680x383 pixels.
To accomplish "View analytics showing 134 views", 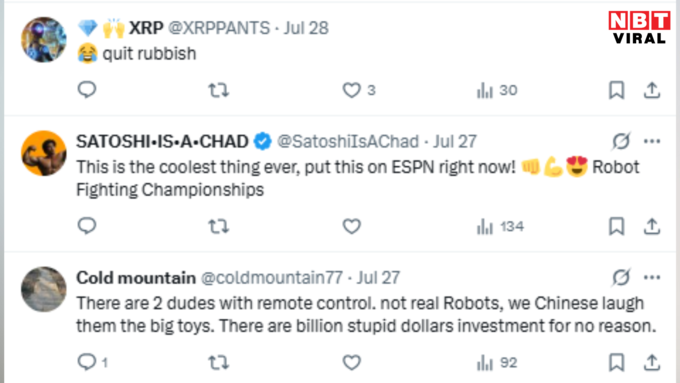I will (500, 226).
